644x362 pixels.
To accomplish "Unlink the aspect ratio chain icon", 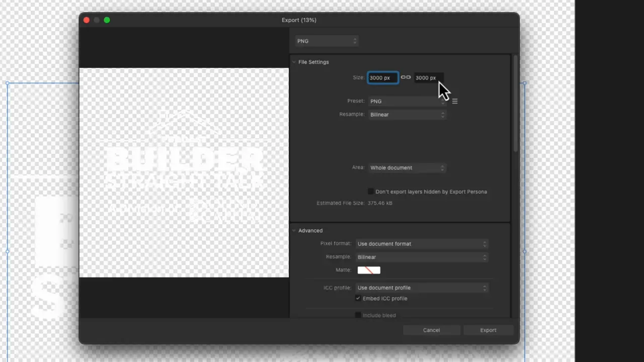I will pos(406,77).
